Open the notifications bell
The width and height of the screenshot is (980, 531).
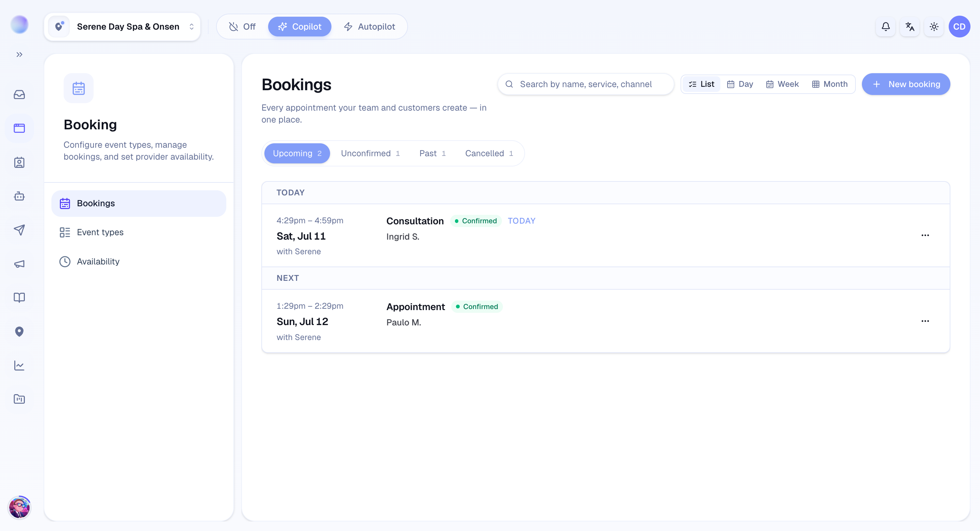click(x=886, y=27)
